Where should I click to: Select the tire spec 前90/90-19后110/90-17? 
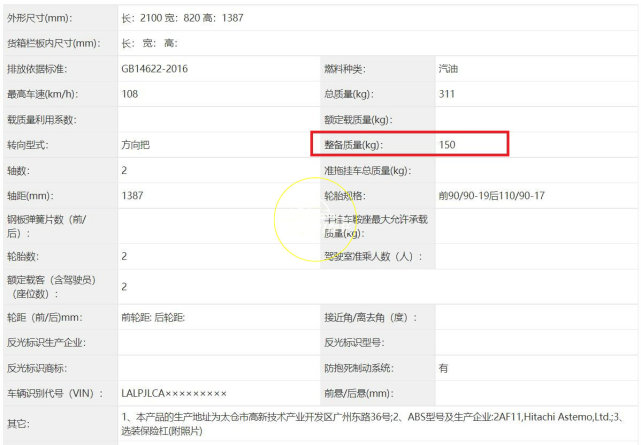[491, 196]
